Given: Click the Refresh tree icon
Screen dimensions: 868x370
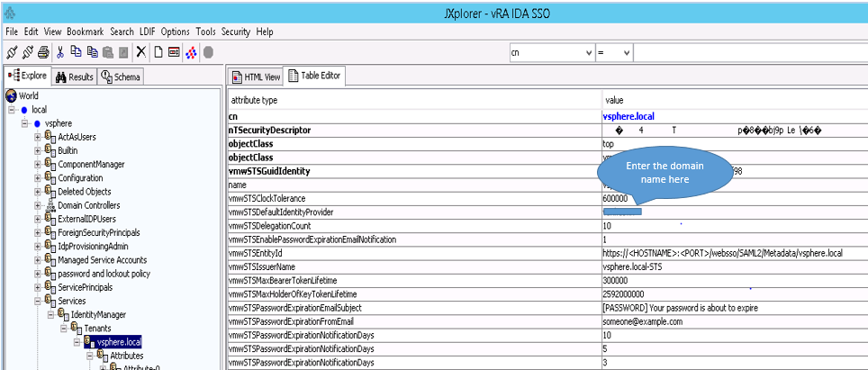Looking at the screenshot, I should 190,52.
